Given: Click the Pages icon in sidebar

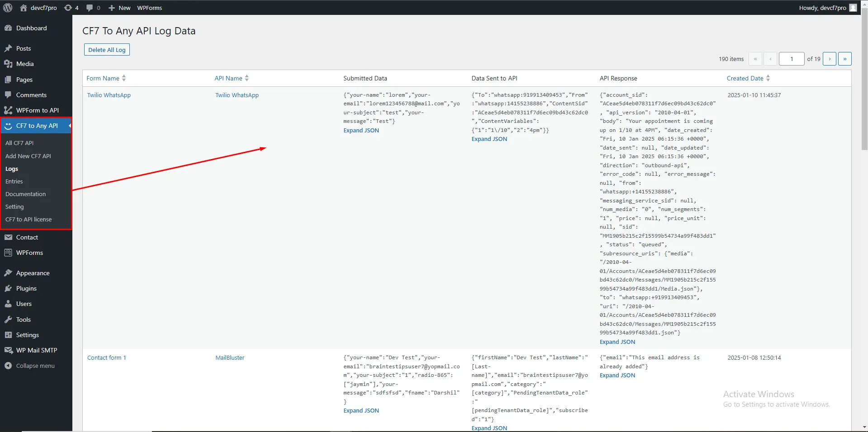Looking at the screenshot, I should pyautogui.click(x=8, y=80).
